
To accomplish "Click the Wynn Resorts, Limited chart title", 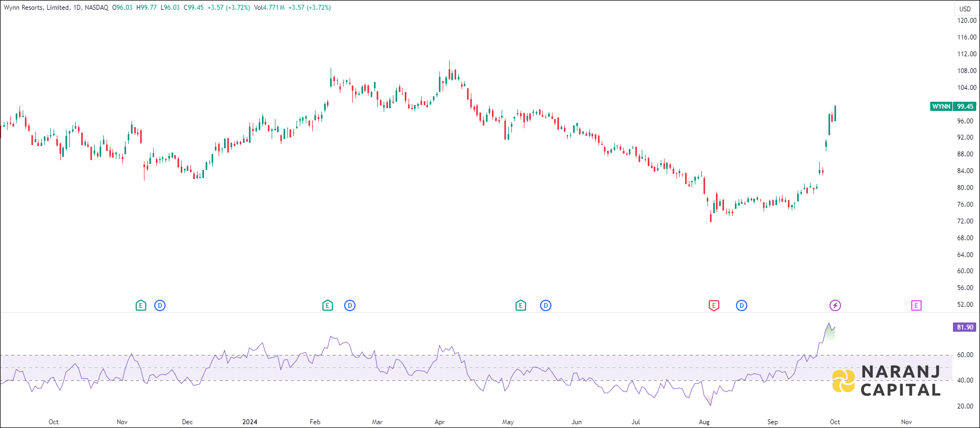I will coord(37,8).
